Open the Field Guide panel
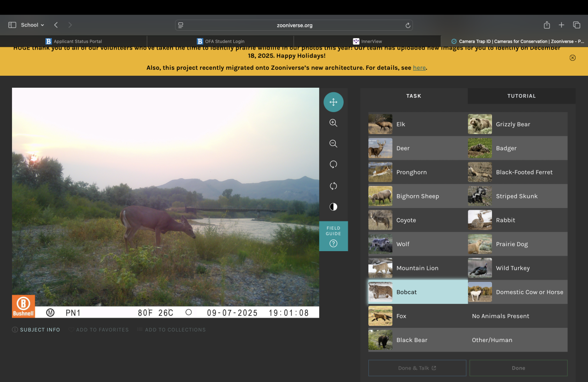This screenshot has height=382, width=588. (x=334, y=236)
